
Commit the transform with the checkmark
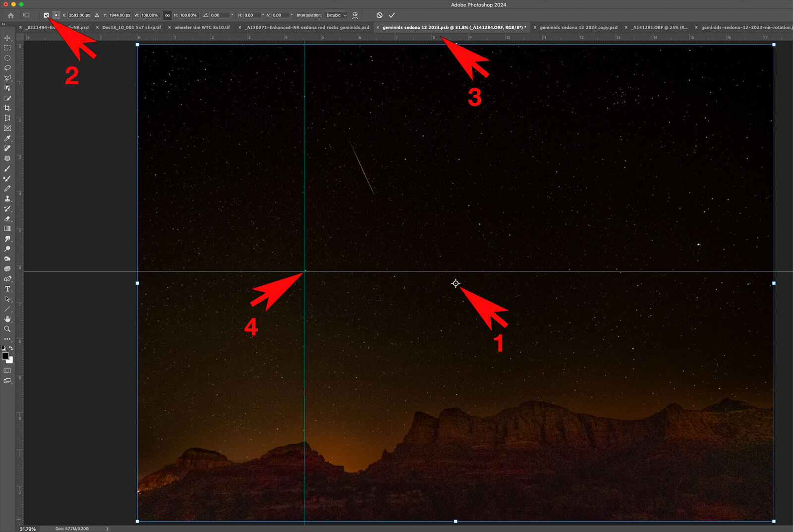(392, 15)
